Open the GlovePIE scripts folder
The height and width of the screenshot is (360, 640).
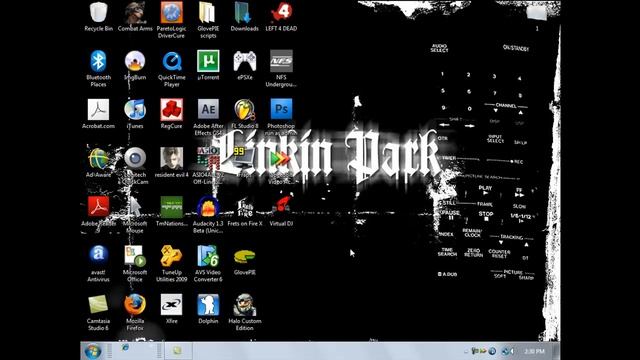pos(208,20)
